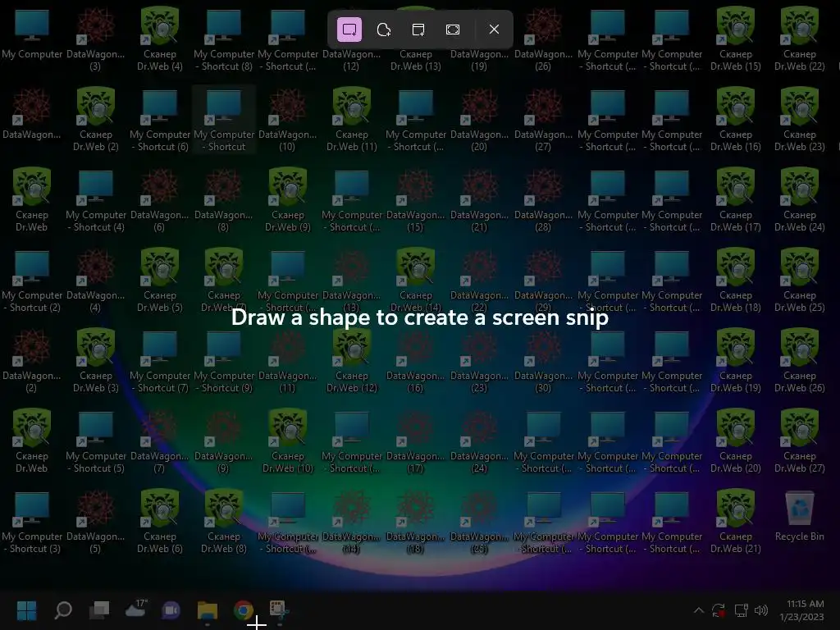This screenshot has width=840, height=630.
Task: Select My Computer - Shortcut (3)
Action: [x=32, y=522]
